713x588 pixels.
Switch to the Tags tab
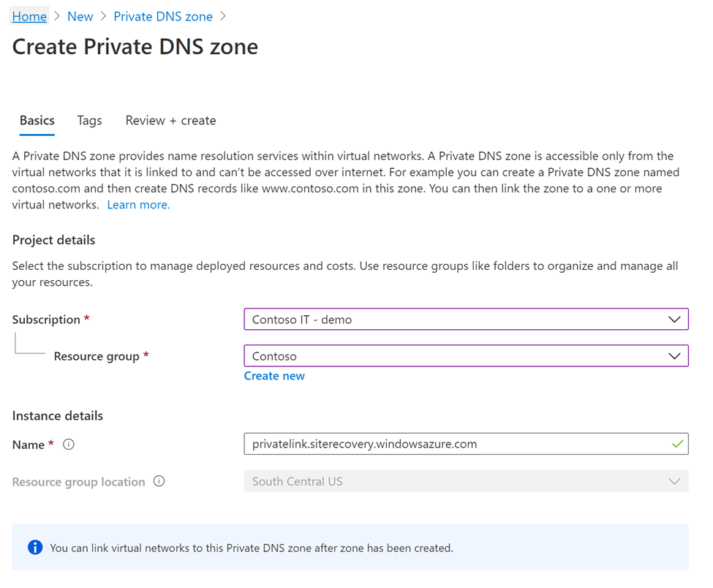[x=89, y=120]
